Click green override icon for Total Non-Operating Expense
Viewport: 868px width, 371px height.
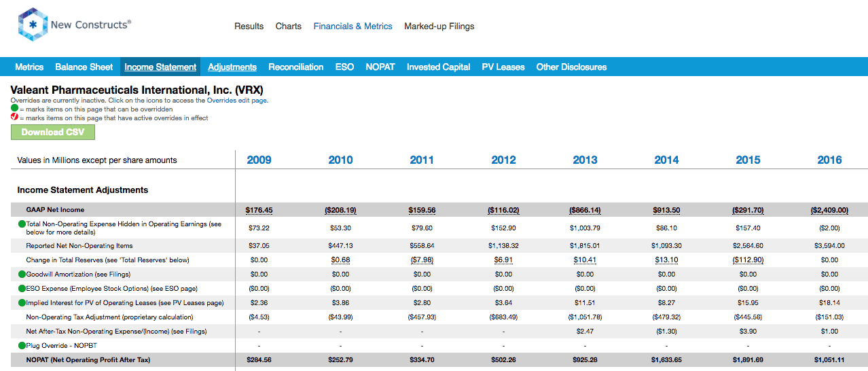click(x=22, y=224)
